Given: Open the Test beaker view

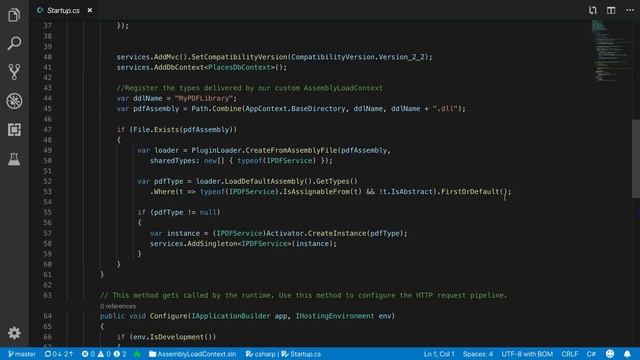Looking at the screenshot, I should (14, 159).
